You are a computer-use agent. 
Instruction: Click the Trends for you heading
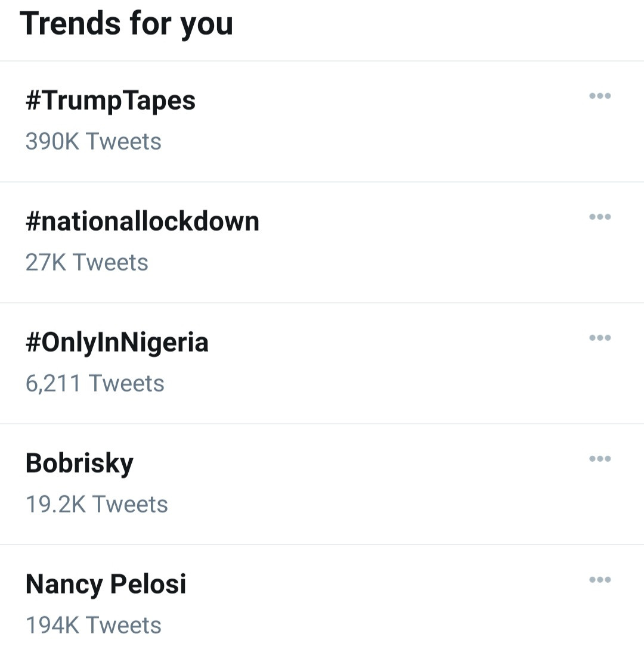tap(126, 24)
